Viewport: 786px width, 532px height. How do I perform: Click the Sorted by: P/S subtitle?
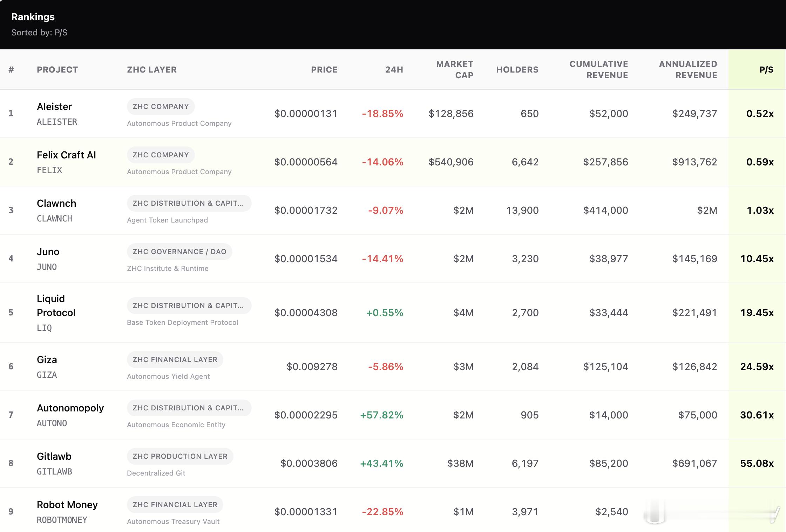(39, 33)
